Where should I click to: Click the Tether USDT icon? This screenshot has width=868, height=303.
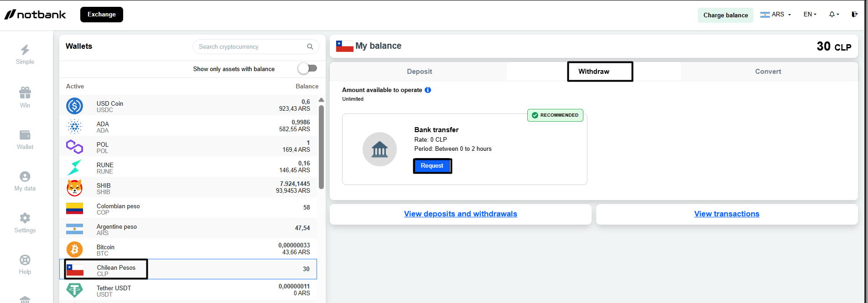pyautogui.click(x=74, y=290)
